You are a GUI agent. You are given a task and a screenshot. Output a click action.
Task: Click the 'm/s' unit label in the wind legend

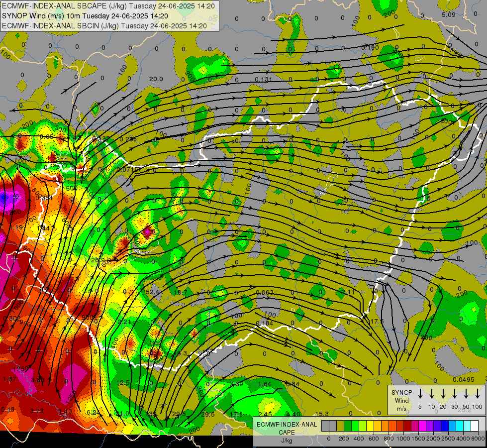[401, 409]
